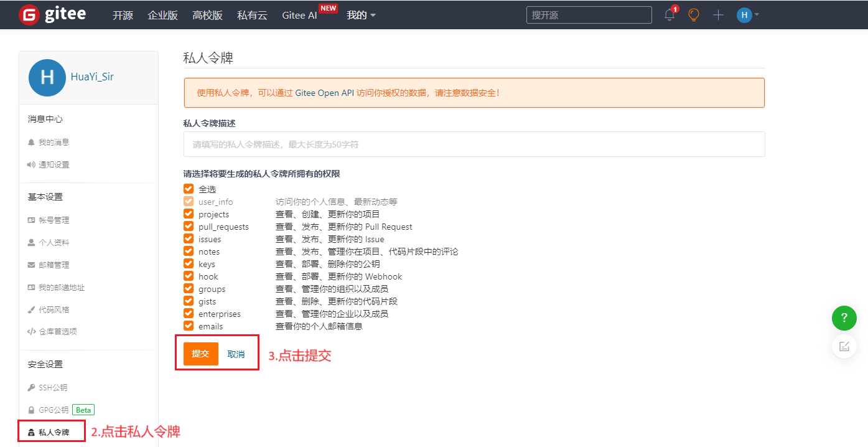
Task: Expand the dropdown arrow next to header avatar
Action: (x=757, y=15)
